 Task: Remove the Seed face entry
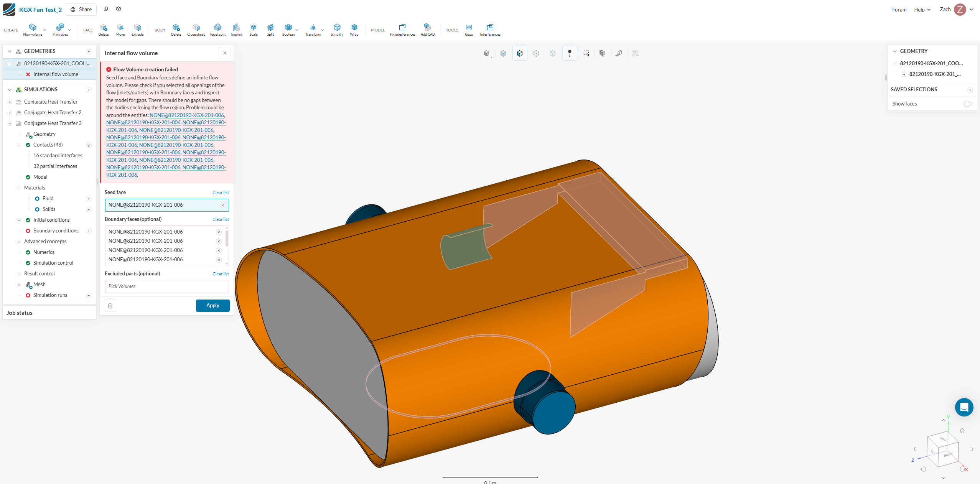pos(222,206)
